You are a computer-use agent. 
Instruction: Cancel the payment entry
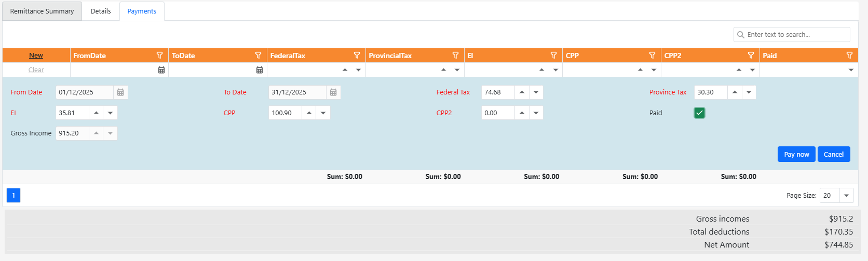point(834,154)
